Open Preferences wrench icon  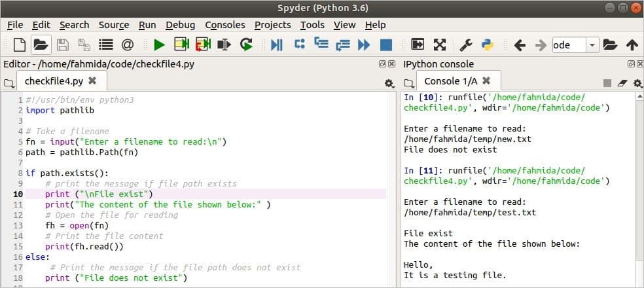tap(466, 45)
